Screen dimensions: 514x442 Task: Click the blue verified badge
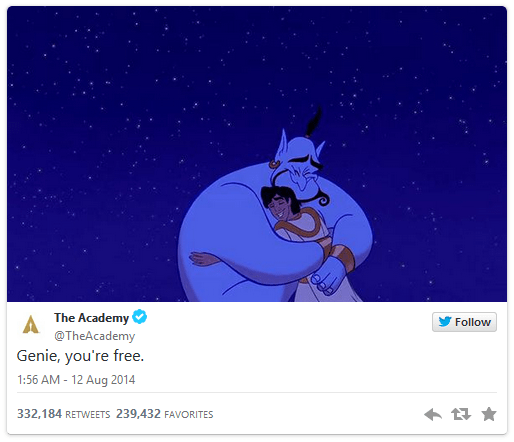coord(140,317)
